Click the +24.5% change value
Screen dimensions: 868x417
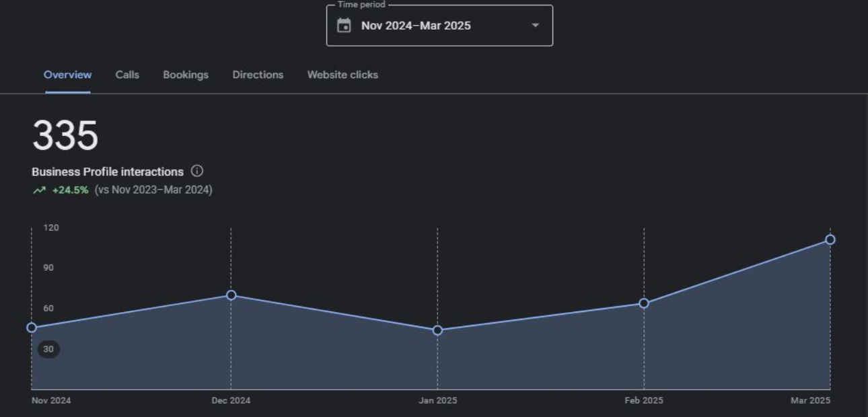coord(70,190)
